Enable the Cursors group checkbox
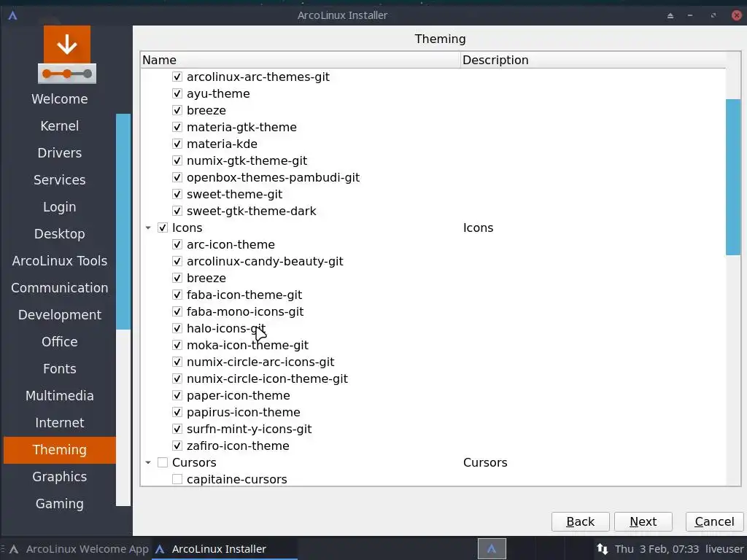747x560 pixels. click(163, 462)
